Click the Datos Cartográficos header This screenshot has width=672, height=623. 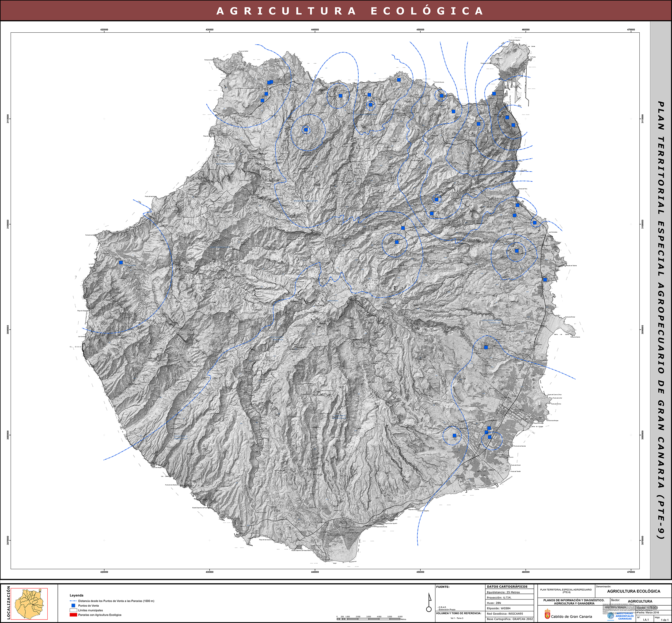point(507,587)
